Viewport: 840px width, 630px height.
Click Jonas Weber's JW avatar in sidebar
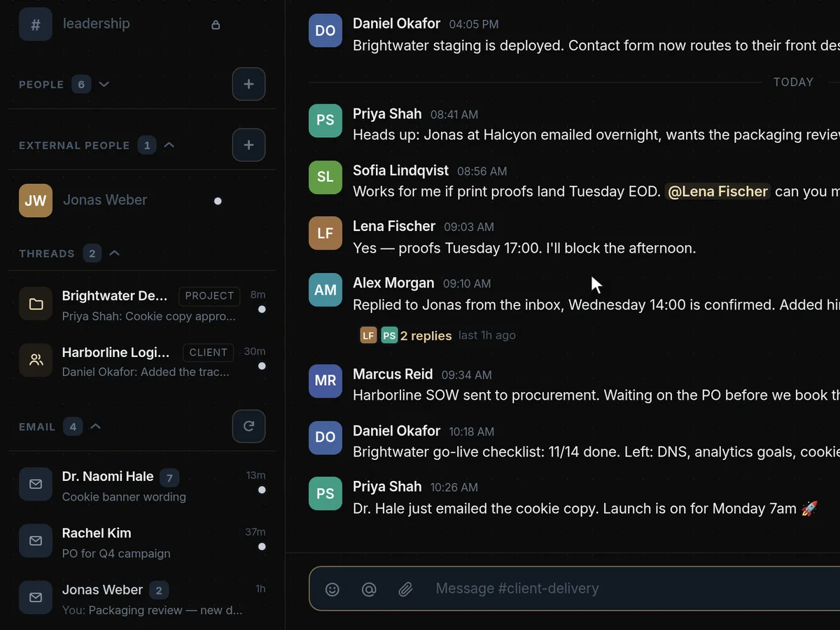tap(36, 201)
